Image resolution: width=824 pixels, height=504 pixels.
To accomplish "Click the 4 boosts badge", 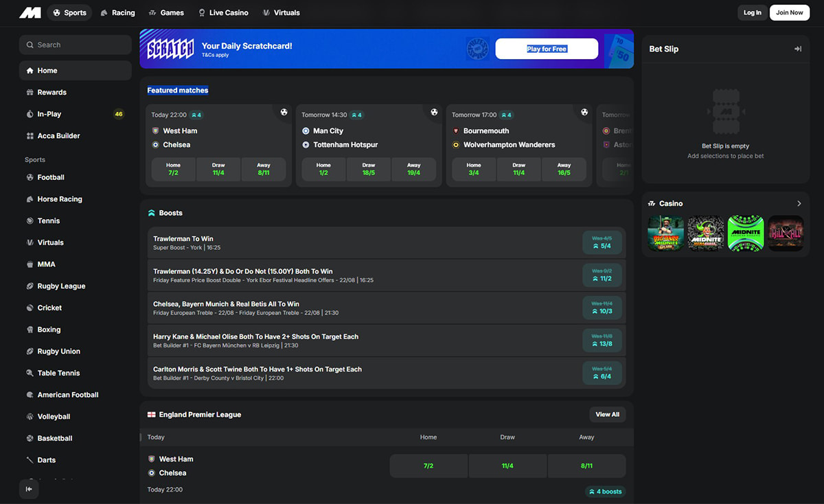I will pyautogui.click(x=605, y=492).
